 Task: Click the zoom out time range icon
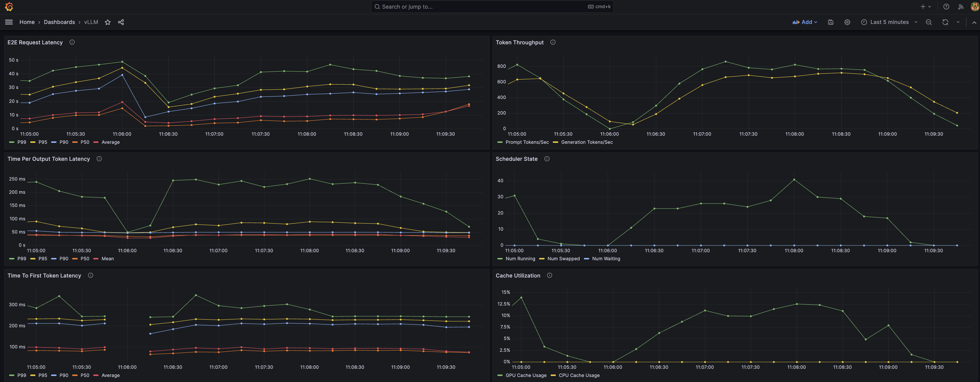coord(929,22)
